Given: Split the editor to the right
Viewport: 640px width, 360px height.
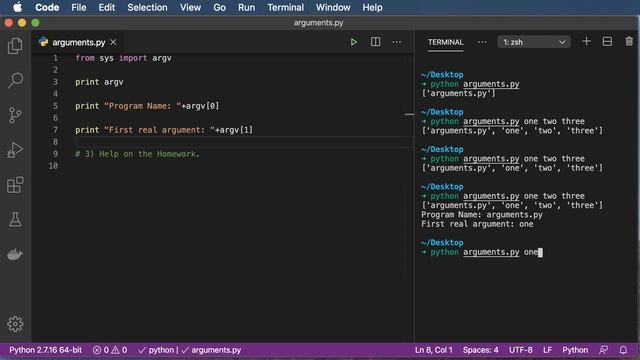Looking at the screenshot, I should pos(376,42).
